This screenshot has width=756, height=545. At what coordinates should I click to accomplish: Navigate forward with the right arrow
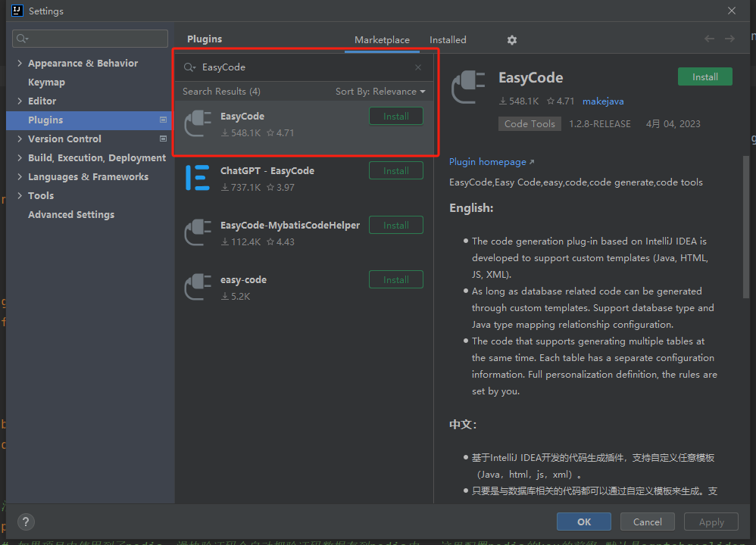729,39
